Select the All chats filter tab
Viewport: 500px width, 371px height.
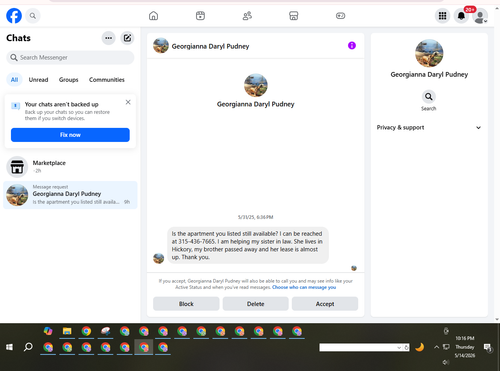point(14,80)
